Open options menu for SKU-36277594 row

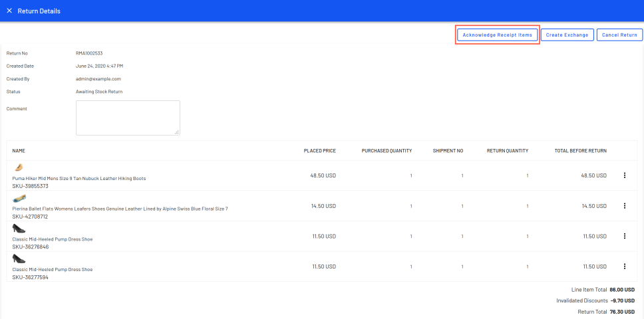624,266
